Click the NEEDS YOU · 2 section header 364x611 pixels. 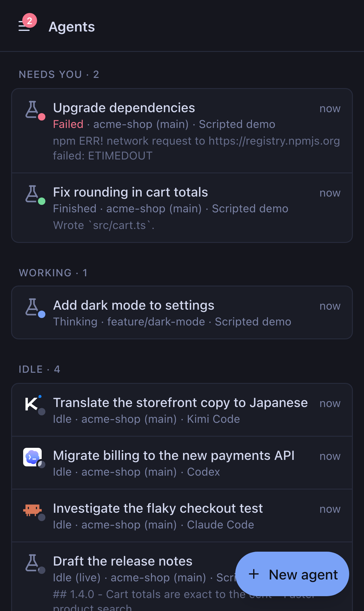point(59,74)
